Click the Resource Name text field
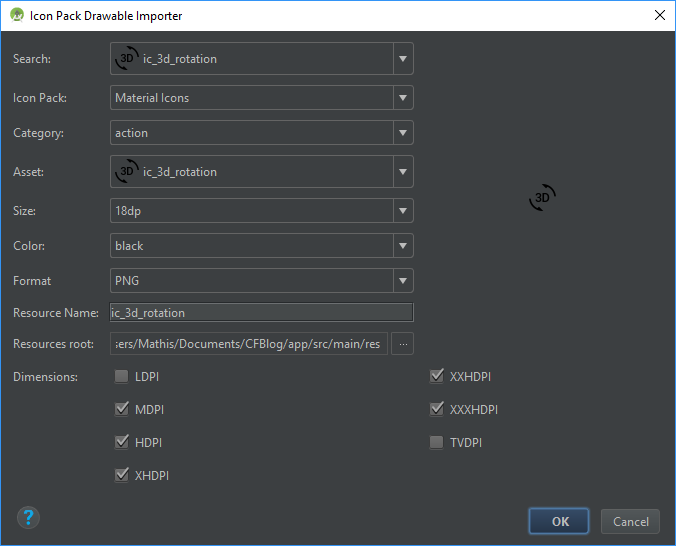 (262, 313)
